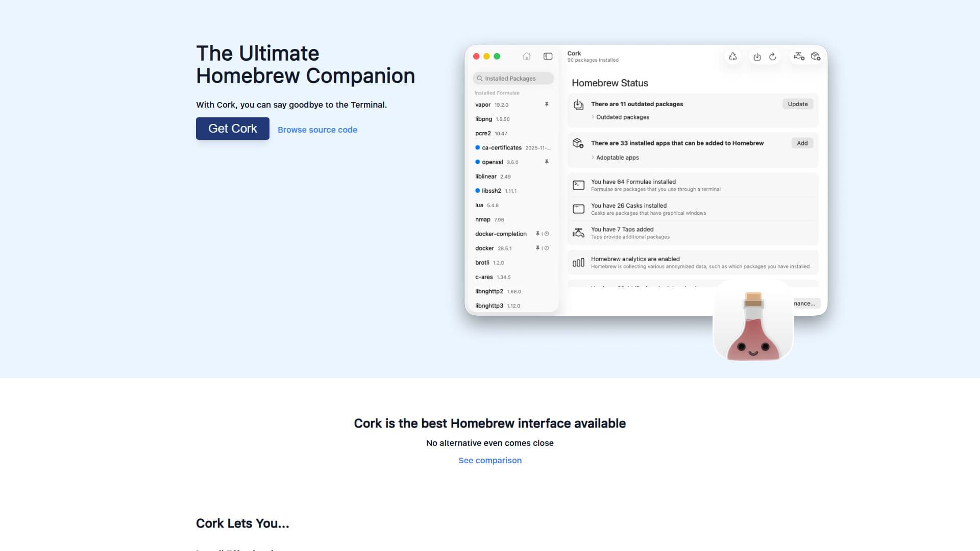Click the pin icon on the docker-completion row
This screenshot has width=980, height=551.
coord(537,234)
